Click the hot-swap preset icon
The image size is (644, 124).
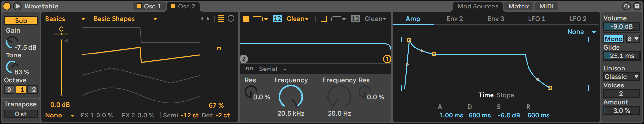[626, 6]
